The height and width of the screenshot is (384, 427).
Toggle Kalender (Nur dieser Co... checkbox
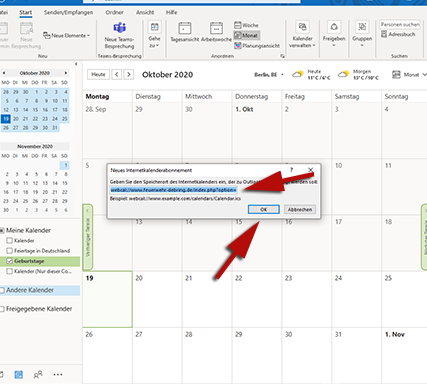pos(9,271)
